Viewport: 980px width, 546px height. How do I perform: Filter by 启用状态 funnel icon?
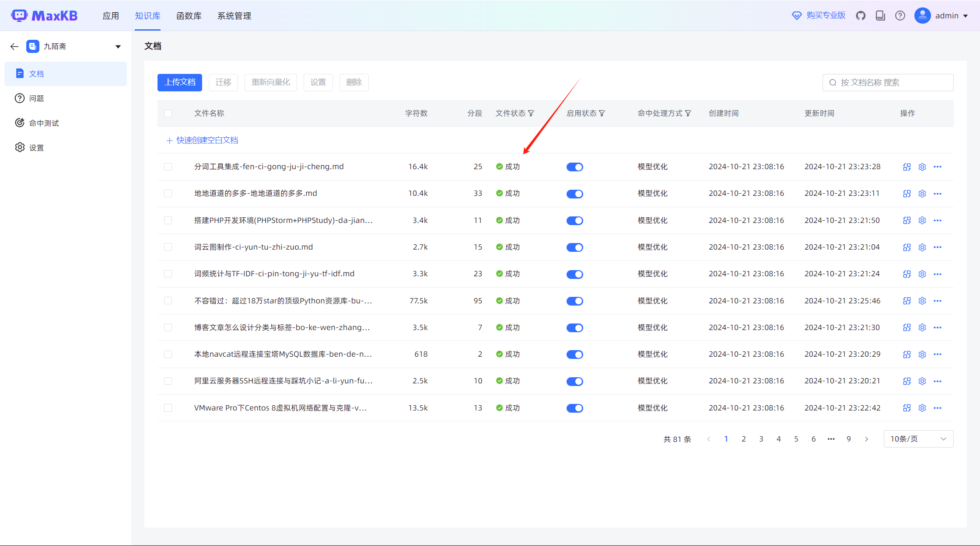[602, 114]
